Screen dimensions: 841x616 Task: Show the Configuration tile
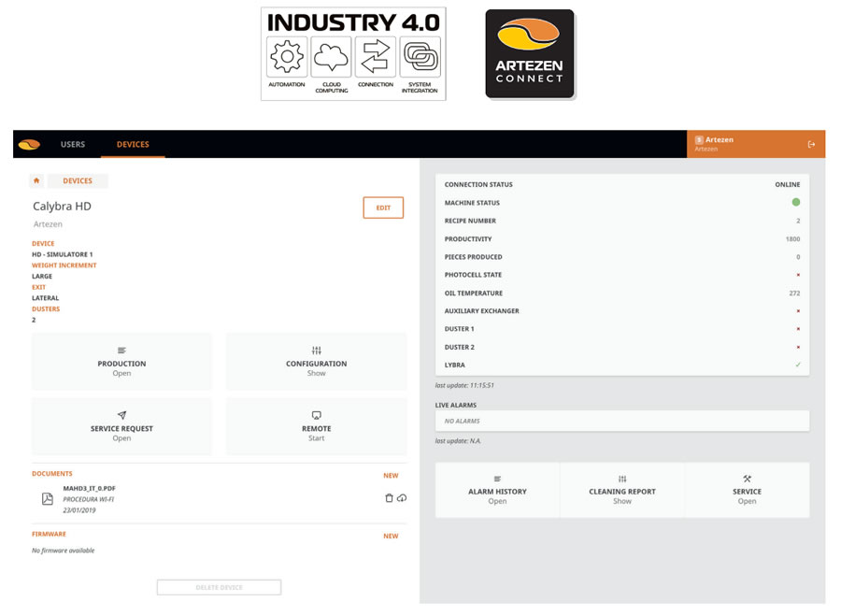click(317, 361)
